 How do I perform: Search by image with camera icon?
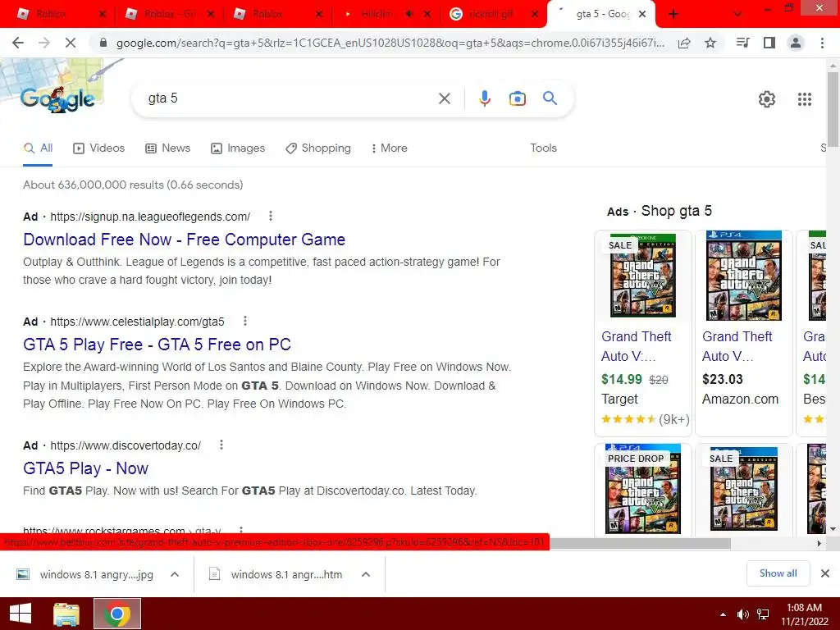517,98
